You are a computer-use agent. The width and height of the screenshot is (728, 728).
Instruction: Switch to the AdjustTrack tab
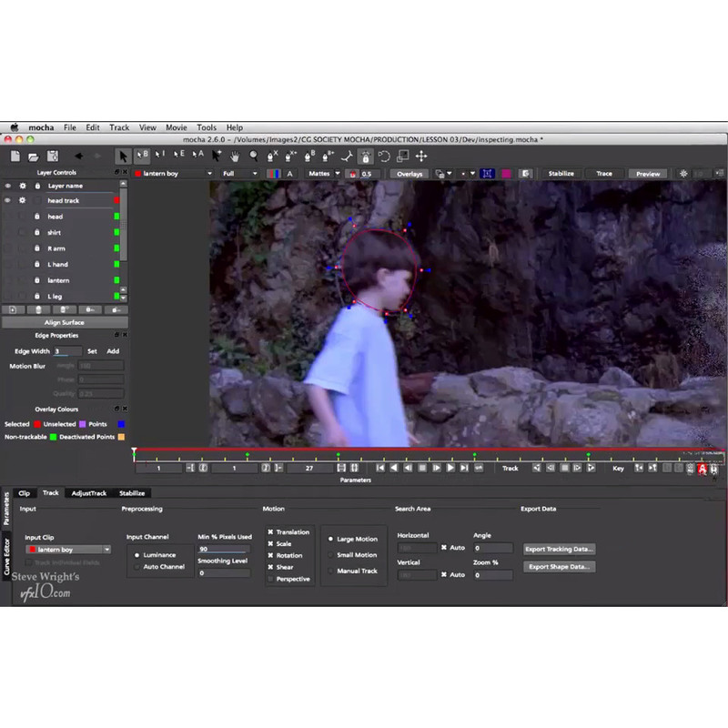coord(89,493)
